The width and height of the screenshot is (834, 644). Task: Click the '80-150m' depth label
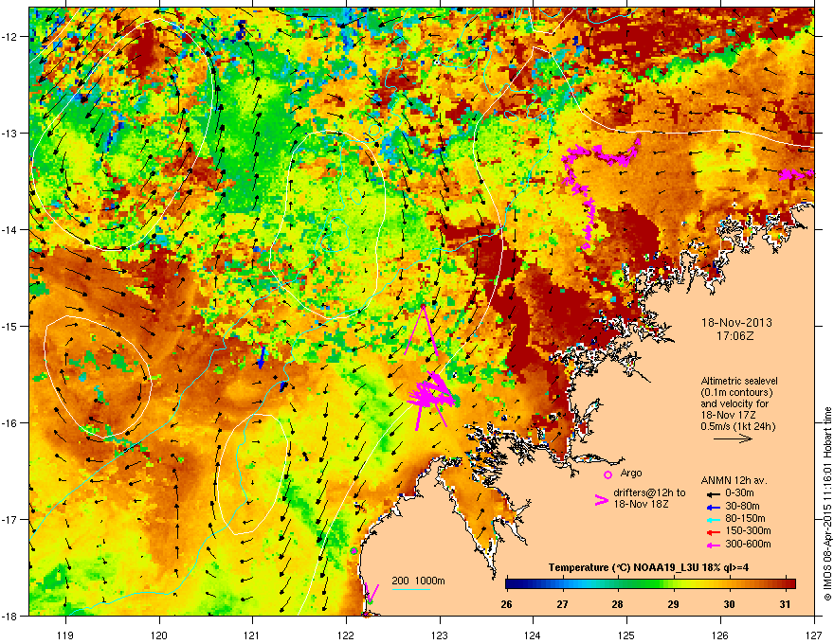[745, 519]
